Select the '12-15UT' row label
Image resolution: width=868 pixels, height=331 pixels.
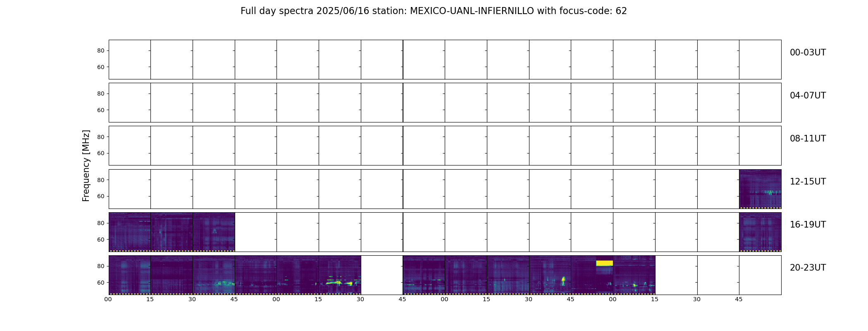coord(808,182)
